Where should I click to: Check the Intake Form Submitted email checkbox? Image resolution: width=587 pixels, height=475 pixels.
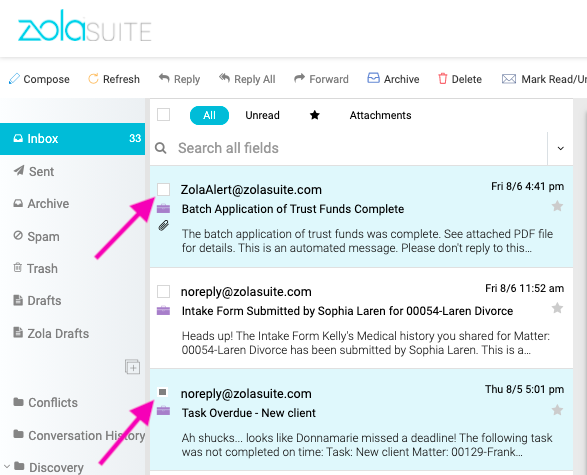pyautogui.click(x=163, y=291)
